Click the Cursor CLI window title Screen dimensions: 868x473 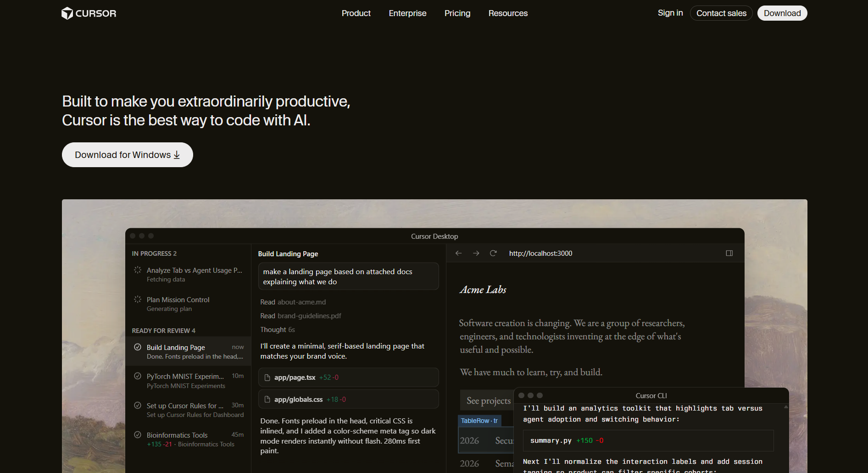coord(651,396)
